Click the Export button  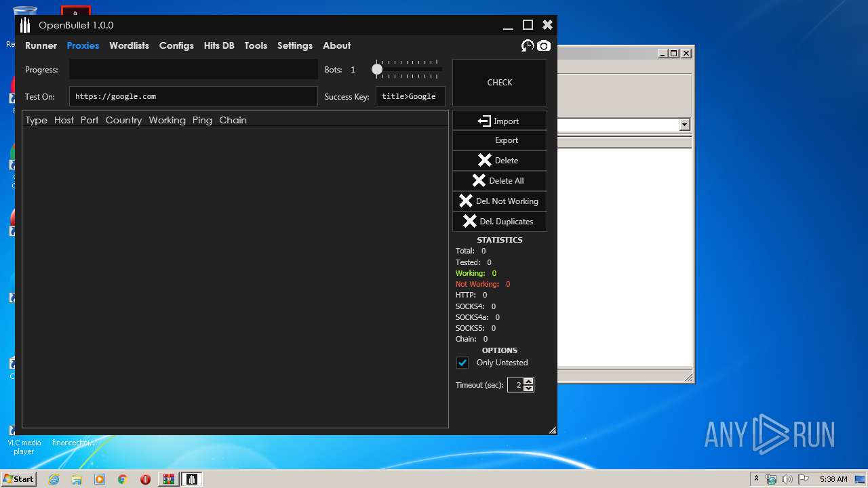500,140
